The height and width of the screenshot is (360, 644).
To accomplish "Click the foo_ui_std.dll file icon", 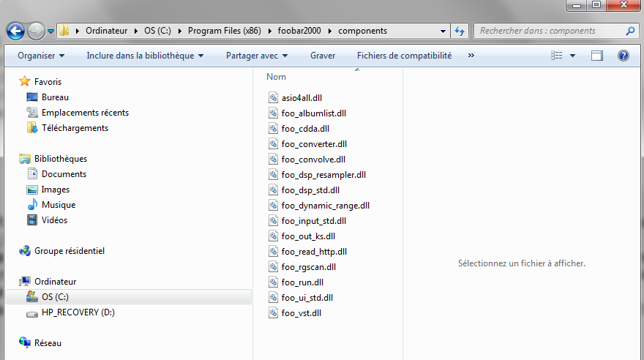I will click(273, 298).
